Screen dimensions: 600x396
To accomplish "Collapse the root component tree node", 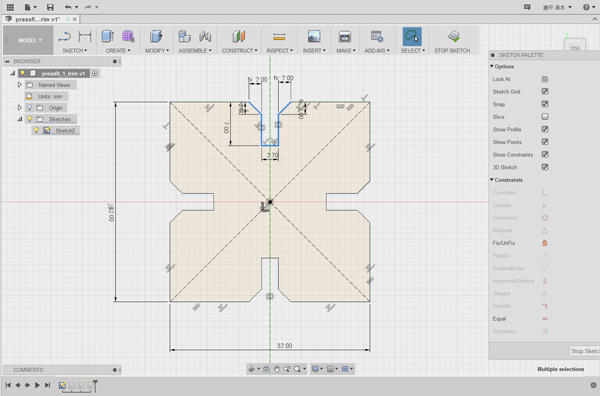I will tap(13, 73).
